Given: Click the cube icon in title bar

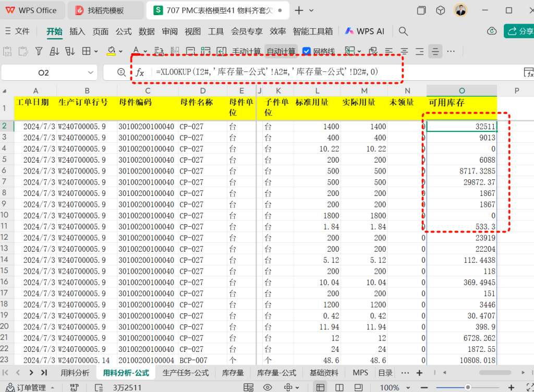Looking at the screenshot, I should pyautogui.click(x=440, y=10).
